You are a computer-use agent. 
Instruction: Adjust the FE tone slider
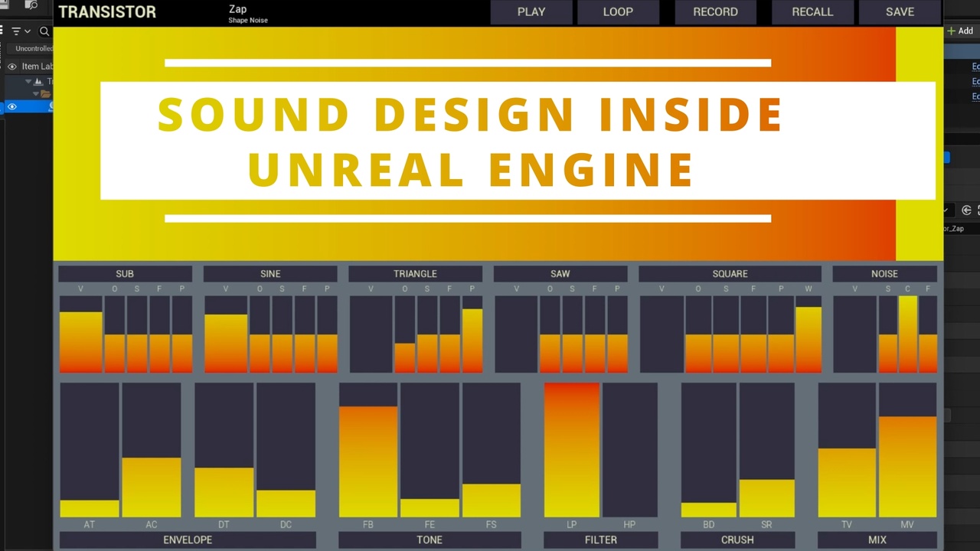430,450
